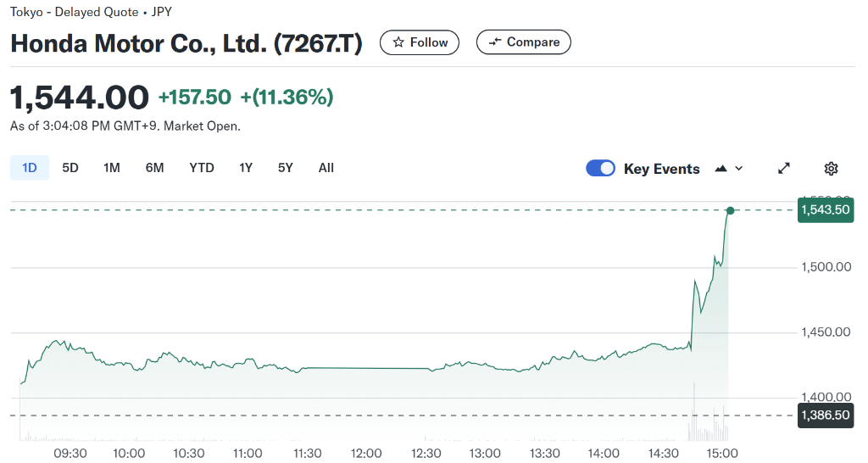Select the 1D time range tab
Image resolution: width=868 pixels, height=463 pixels.
click(x=30, y=168)
